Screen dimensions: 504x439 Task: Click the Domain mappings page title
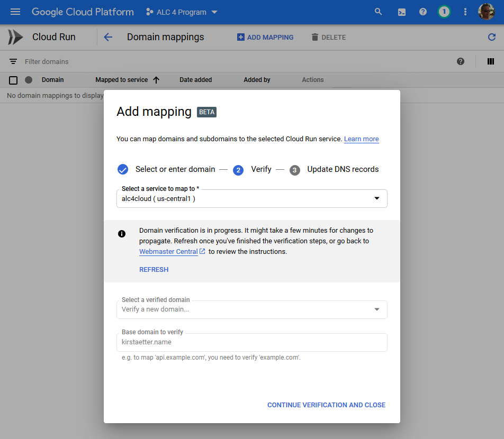pyautogui.click(x=166, y=37)
